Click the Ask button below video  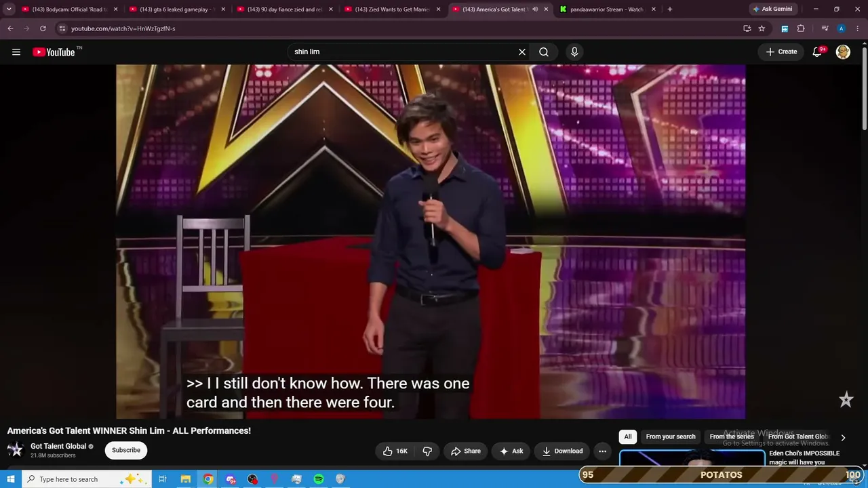pos(511,451)
